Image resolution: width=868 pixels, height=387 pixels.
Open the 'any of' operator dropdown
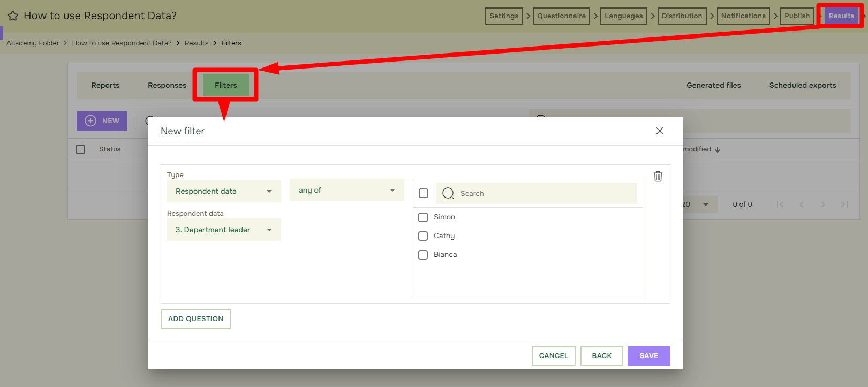(347, 190)
